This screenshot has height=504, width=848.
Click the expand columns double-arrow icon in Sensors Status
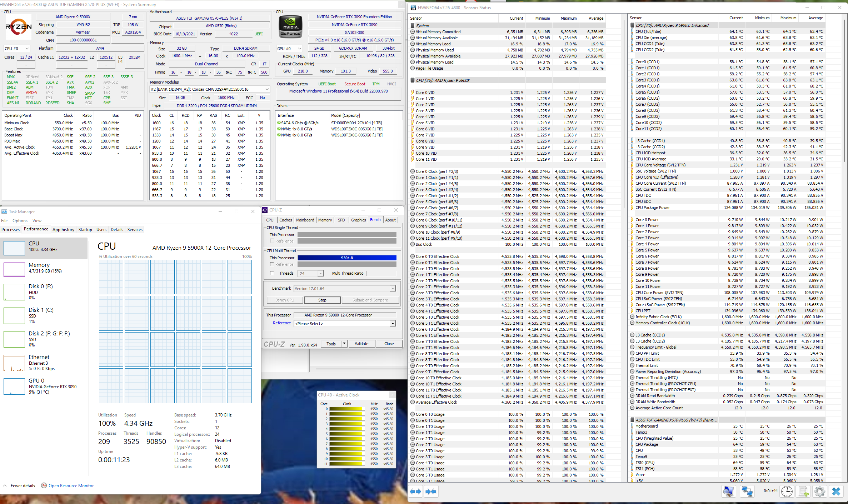coord(415,491)
